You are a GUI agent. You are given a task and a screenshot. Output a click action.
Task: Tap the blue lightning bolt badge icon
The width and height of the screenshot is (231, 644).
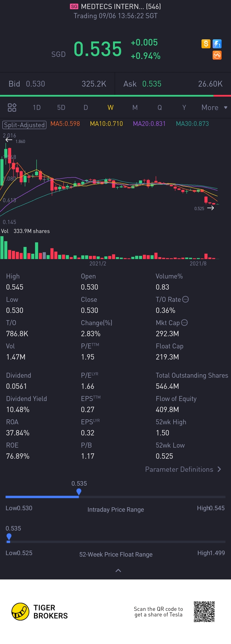217,44
